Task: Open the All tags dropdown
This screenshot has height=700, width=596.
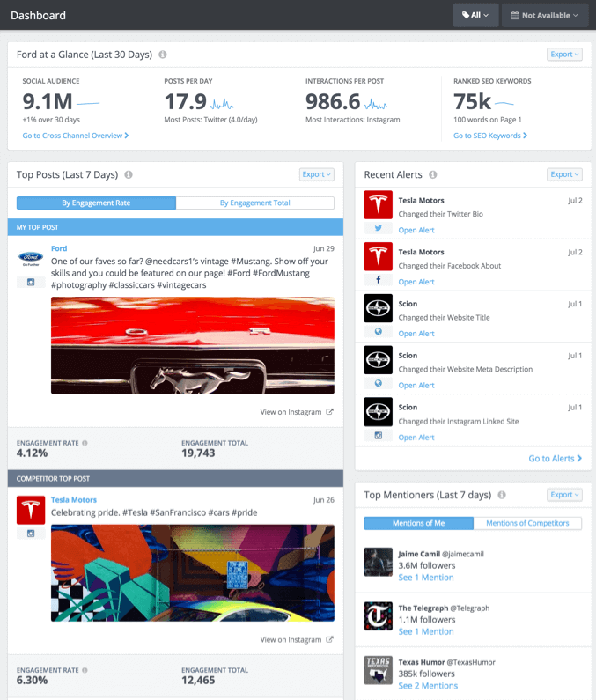Action: click(x=475, y=15)
